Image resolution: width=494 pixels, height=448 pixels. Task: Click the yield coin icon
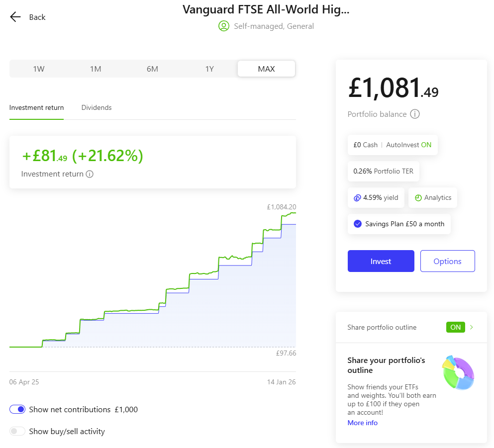357,198
